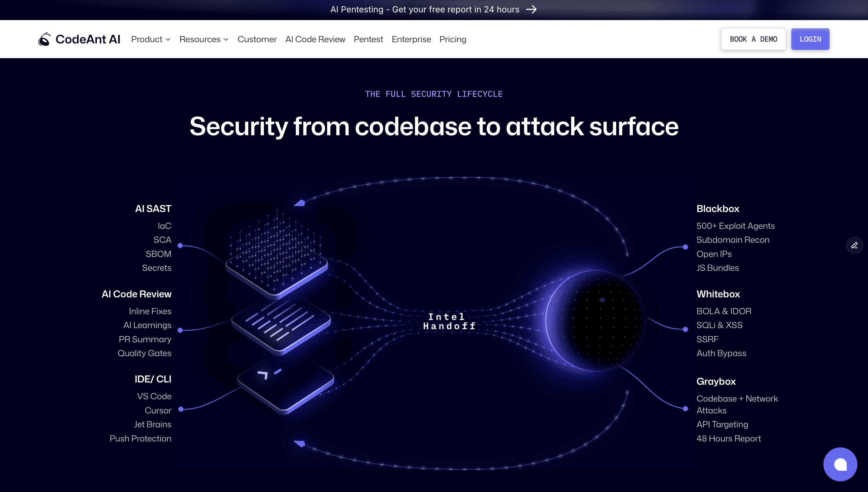
Task: Click the Graybox heading
Action: pos(716,381)
